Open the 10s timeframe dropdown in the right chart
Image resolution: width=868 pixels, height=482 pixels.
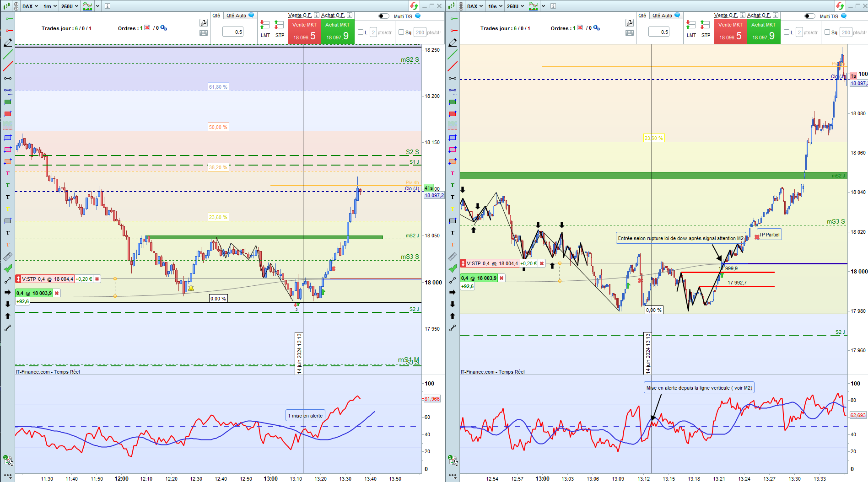click(495, 6)
